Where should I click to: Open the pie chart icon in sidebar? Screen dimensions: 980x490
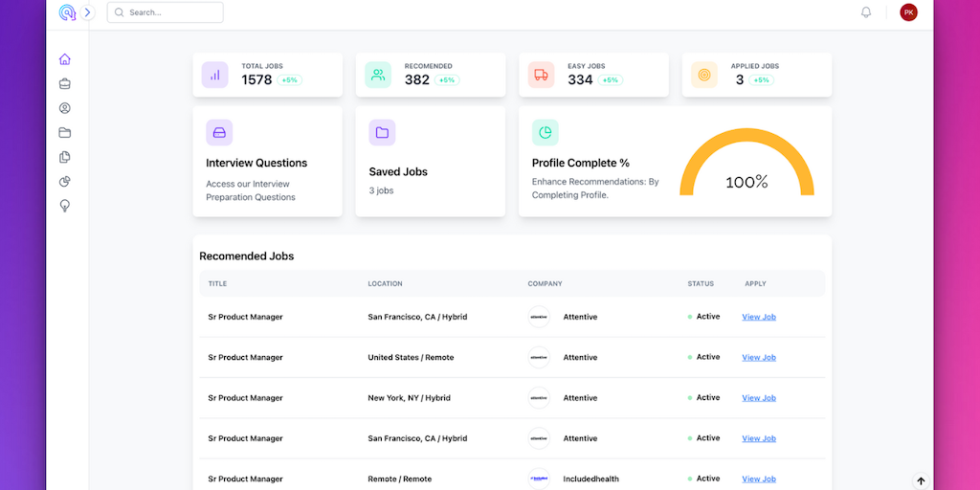pos(65,182)
